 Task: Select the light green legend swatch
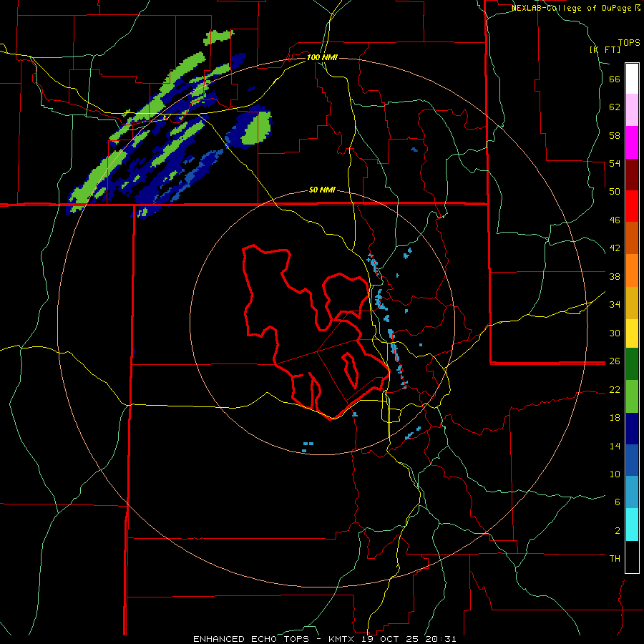click(632, 396)
